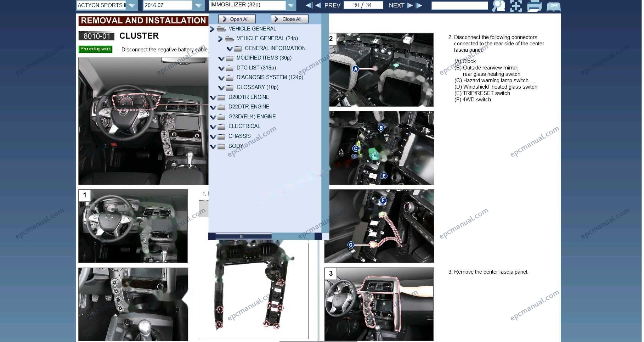This screenshot has height=342, width=644.
Task: Expand the MODIFIED ITEMS (30p) chevron
Action: pos(221,58)
